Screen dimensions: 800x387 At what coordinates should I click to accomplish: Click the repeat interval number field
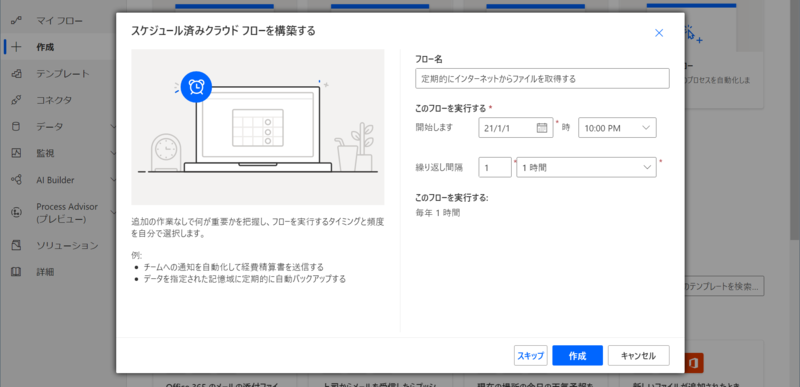(x=495, y=167)
